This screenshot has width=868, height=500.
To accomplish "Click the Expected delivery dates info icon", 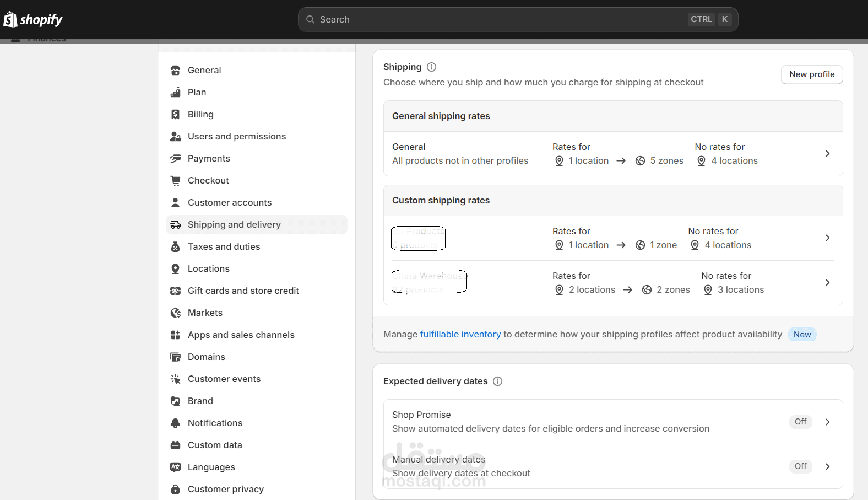I will (x=497, y=381).
